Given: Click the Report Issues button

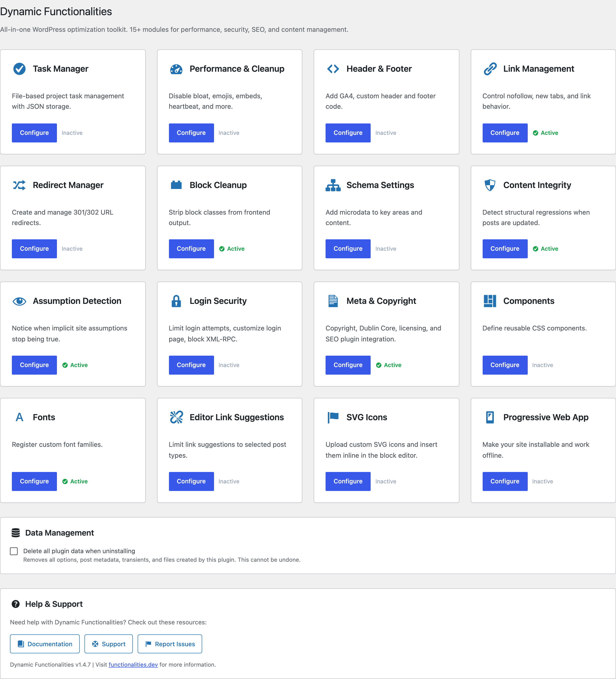Looking at the screenshot, I should click(170, 644).
